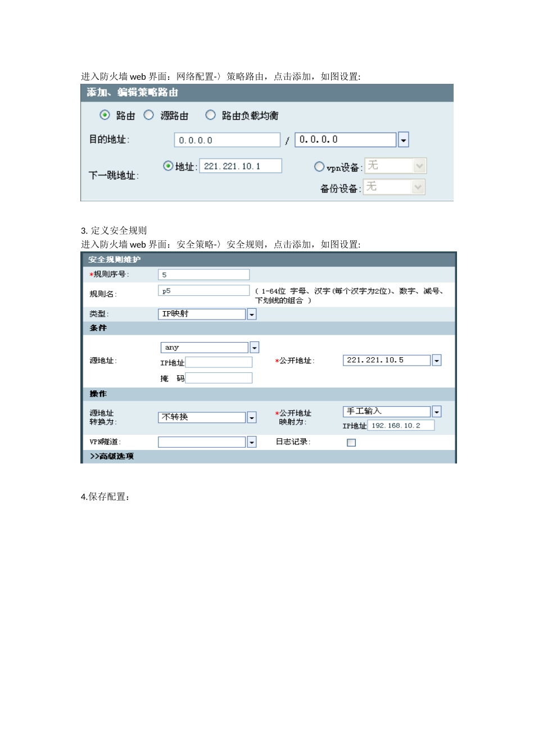Screen dimensions: 534x756
Task: Click the 规则序号 input field
Action: click(203, 274)
